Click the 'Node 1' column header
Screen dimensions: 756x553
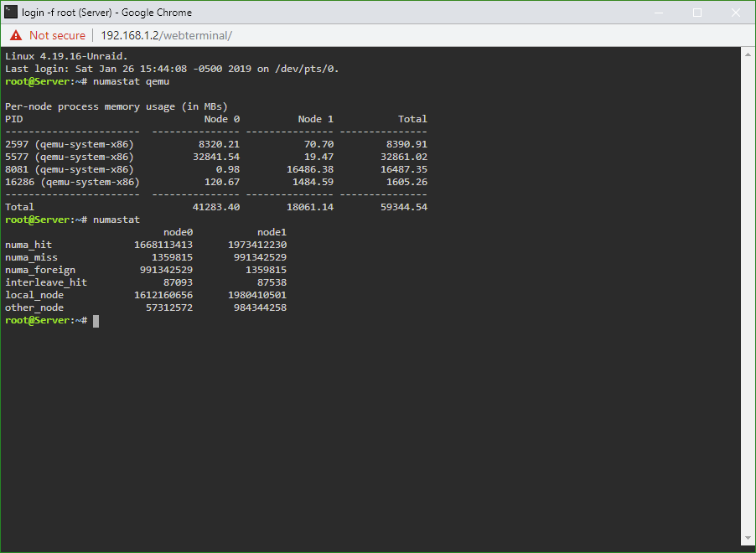tap(316, 119)
